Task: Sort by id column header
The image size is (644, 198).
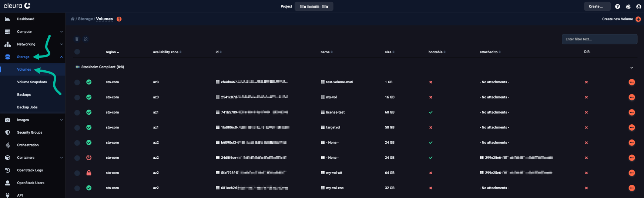Action: coord(218,52)
